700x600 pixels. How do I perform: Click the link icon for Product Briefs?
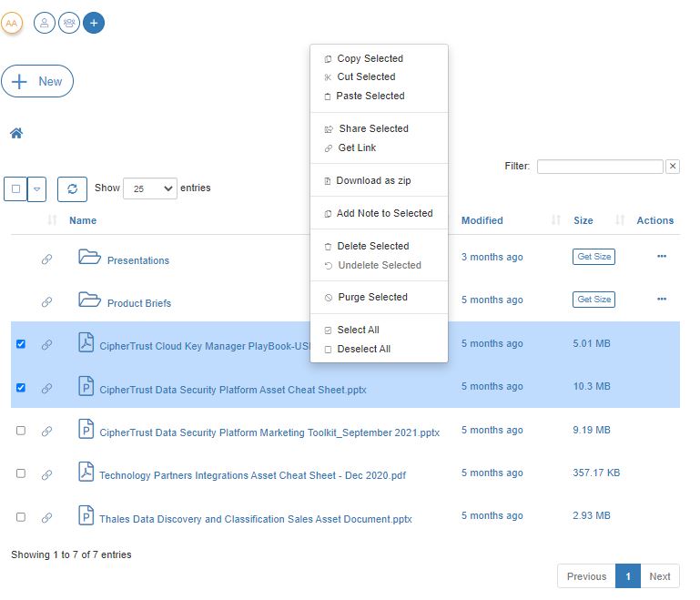tap(46, 302)
